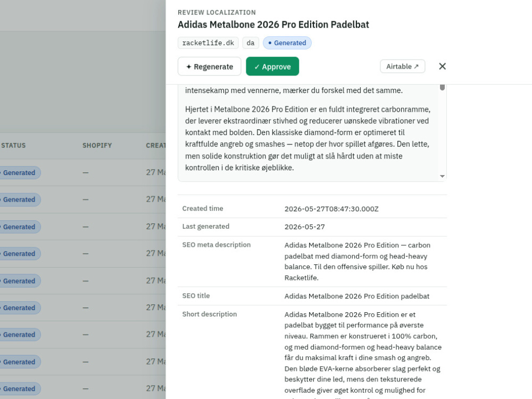Image resolution: width=532 pixels, height=399 pixels.
Task: Click the down arrow of description scrollbar
Action: [442, 176]
